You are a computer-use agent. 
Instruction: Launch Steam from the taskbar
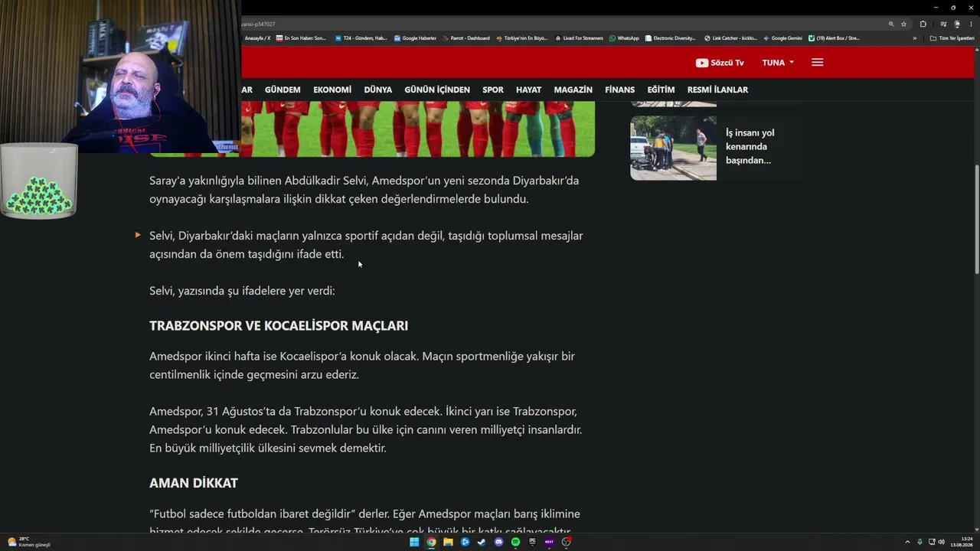(482, 542)
